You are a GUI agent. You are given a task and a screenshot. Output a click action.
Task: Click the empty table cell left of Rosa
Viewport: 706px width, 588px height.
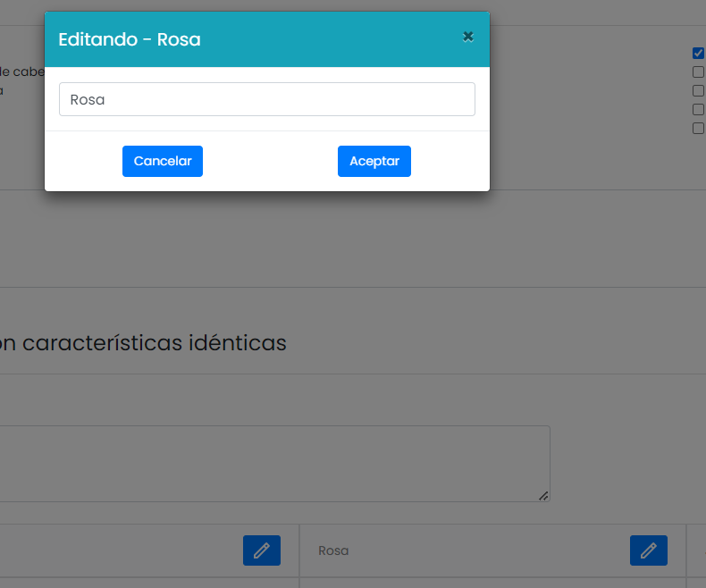(x=116, y=550)
